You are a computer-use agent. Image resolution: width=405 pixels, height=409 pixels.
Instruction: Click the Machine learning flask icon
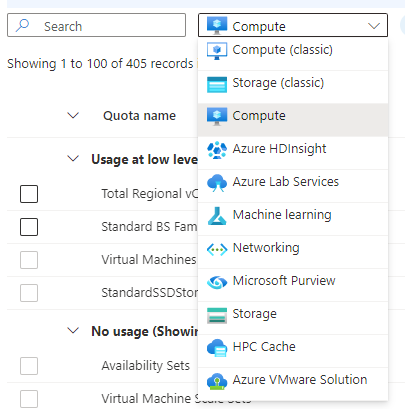[217, 216]
